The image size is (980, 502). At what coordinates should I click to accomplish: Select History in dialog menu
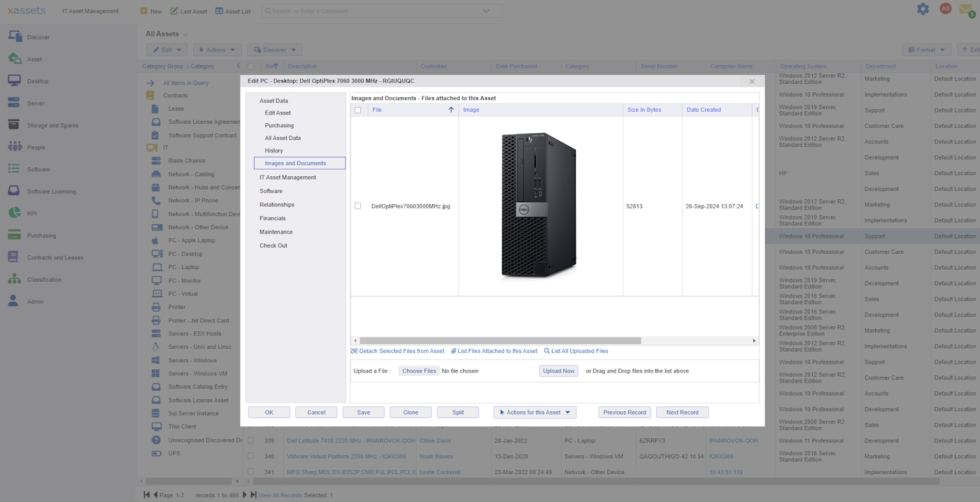click(x=274, y=150)
